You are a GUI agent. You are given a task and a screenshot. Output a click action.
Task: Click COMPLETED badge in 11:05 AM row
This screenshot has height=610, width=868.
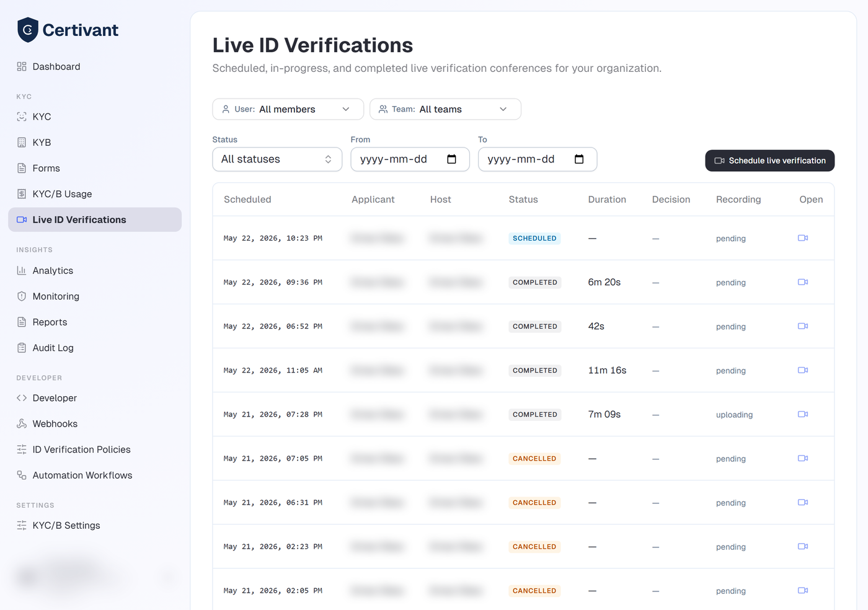[x=535, y=370]
